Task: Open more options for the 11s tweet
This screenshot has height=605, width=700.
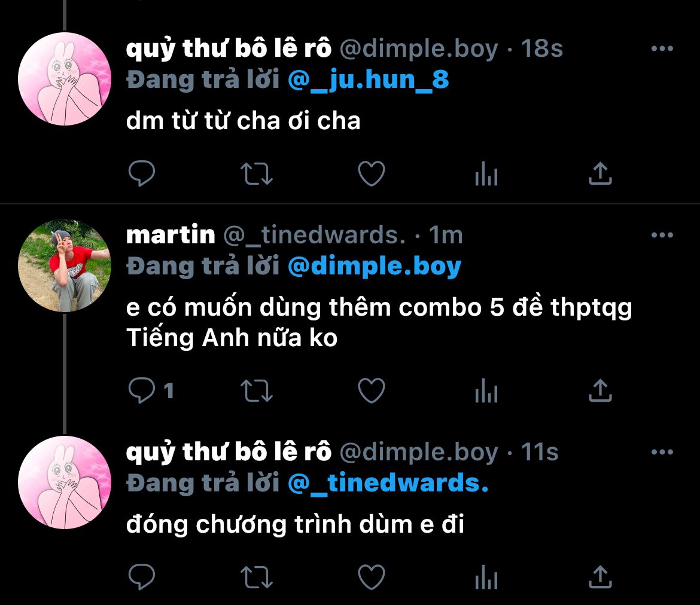Action: pyautogui.click(x=662, y=452)
